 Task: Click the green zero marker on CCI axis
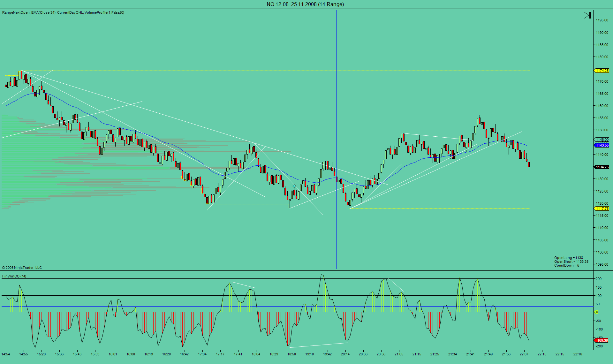[x=596, y=312]
